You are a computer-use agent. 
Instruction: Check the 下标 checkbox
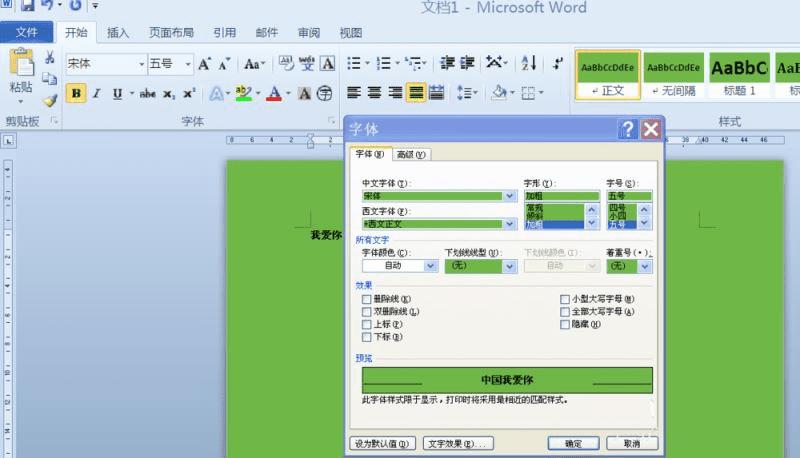366,337
